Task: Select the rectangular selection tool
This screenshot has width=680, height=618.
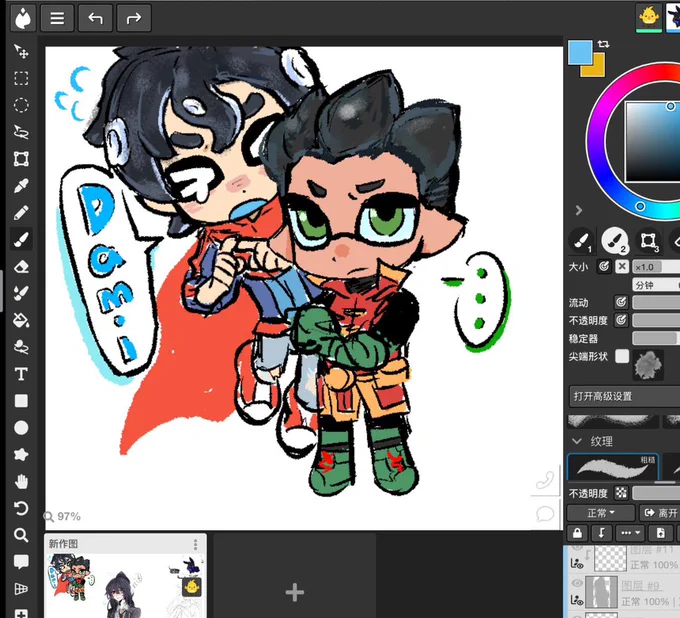Action: click(21, 78)
